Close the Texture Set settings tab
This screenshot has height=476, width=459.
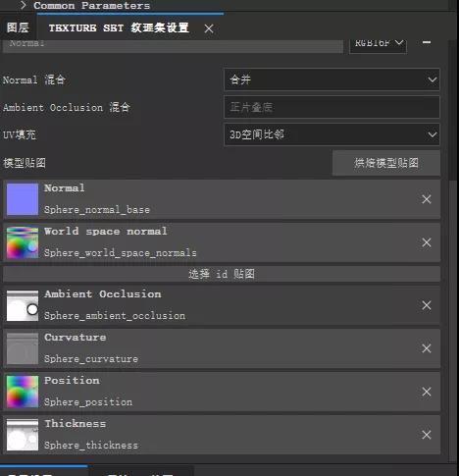coord(209,28)
